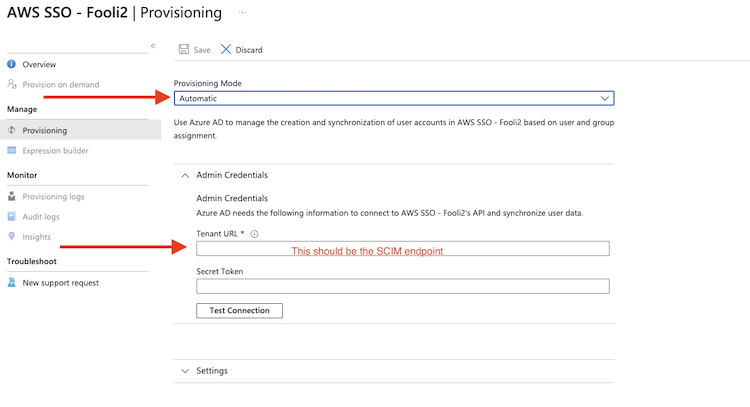Collapse the sidebar with double chevron

[154, 46]
